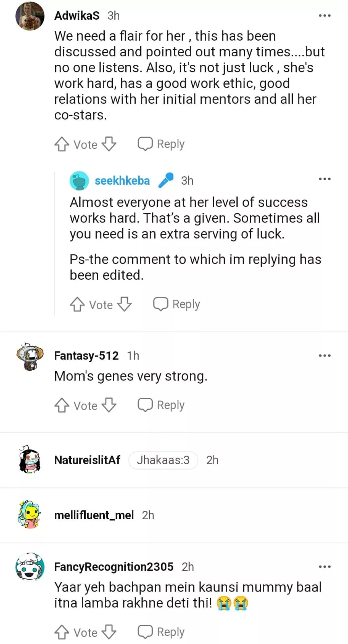Image resolution: width=348 pixels, height=644 pixels.
Task: Open options menu for FancyRecognition2305's comment
Action: [325, 567]
